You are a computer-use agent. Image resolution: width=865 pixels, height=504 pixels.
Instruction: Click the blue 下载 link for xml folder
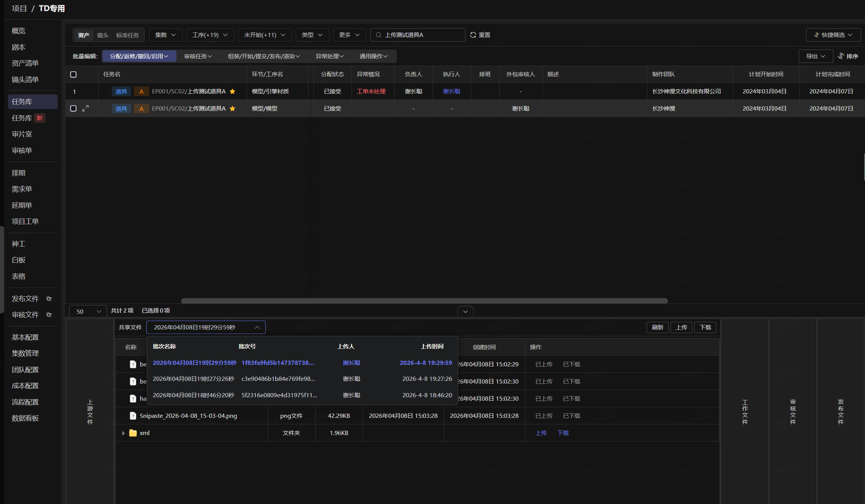563,433
